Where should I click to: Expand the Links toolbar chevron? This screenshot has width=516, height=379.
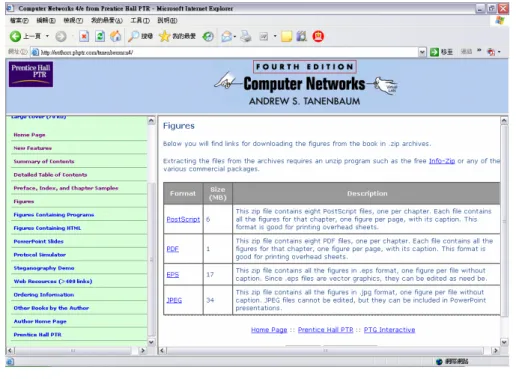tap(479, 51)
